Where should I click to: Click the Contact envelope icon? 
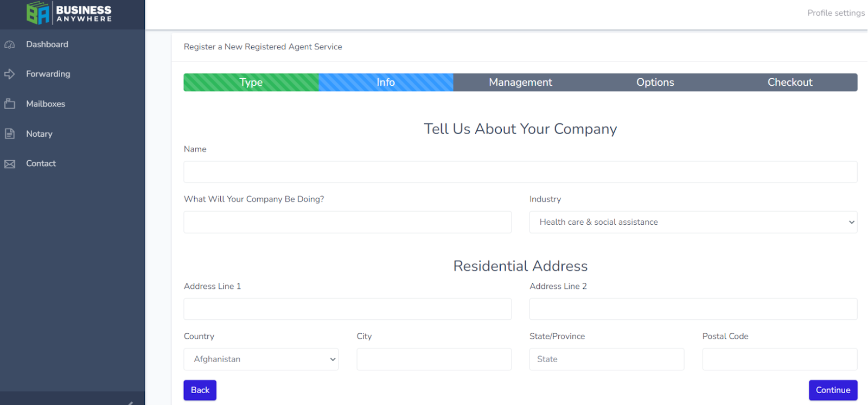[x=10, y=164]
